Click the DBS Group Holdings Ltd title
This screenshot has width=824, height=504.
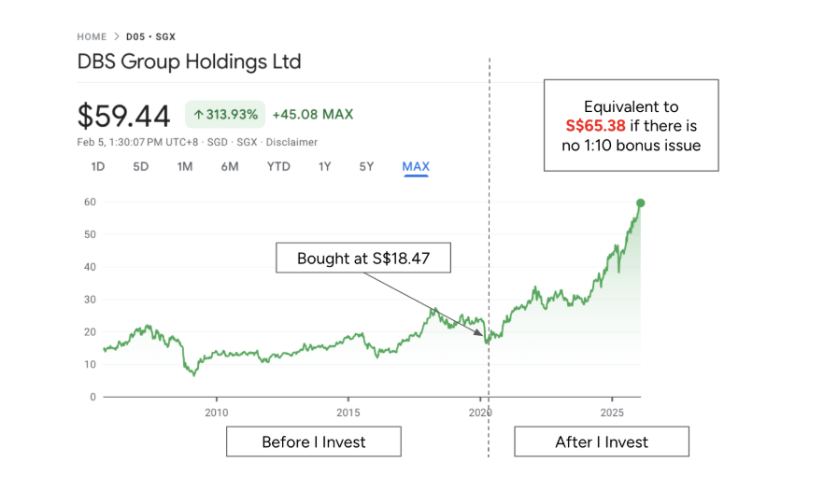(x=189, y=63)
